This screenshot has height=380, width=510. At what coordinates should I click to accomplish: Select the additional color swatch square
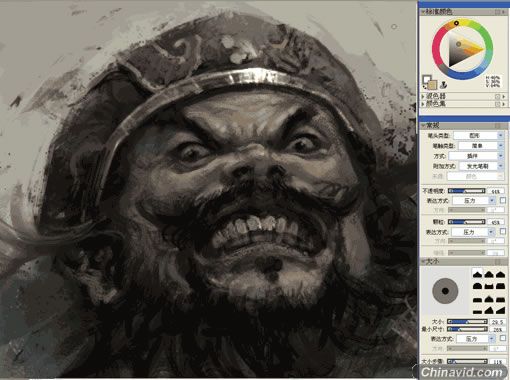point(432,85)
